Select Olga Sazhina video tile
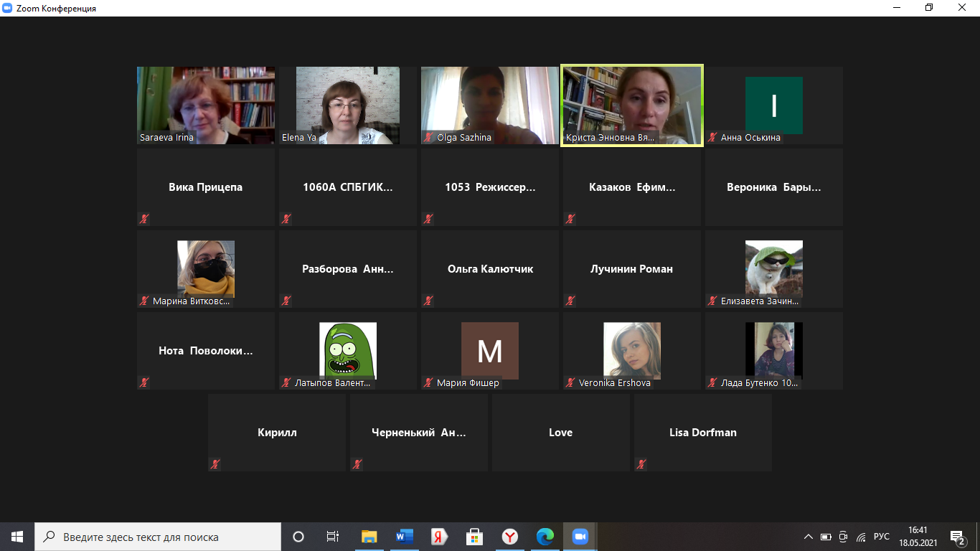 [x=490, y=105]
